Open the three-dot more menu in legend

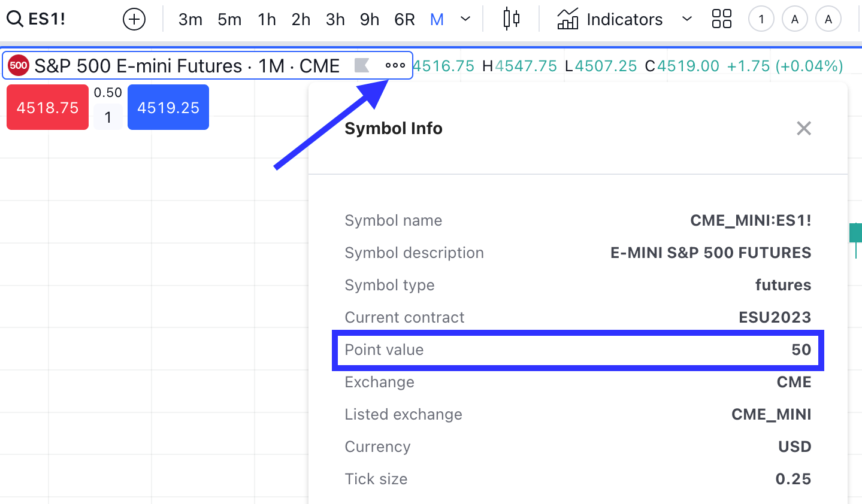pyautogui.click(x=395, y=65)
